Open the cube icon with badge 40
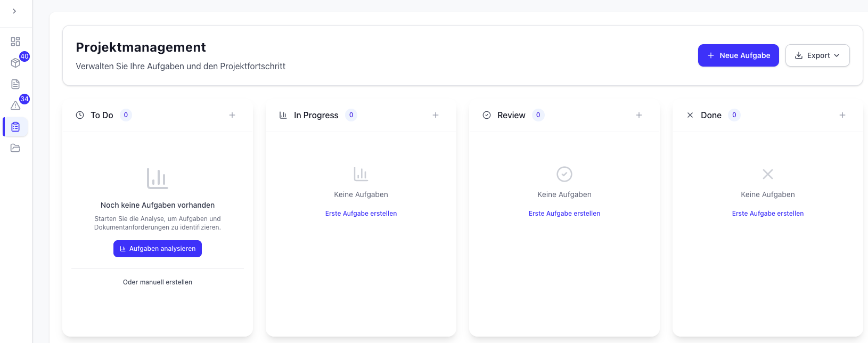 15,63
